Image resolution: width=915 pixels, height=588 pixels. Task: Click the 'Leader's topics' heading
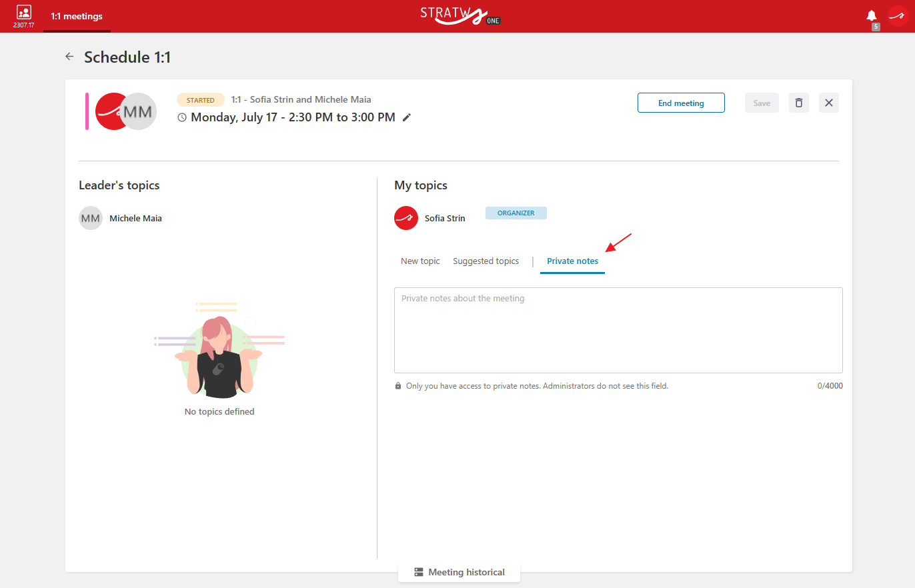tap(119, 185)
